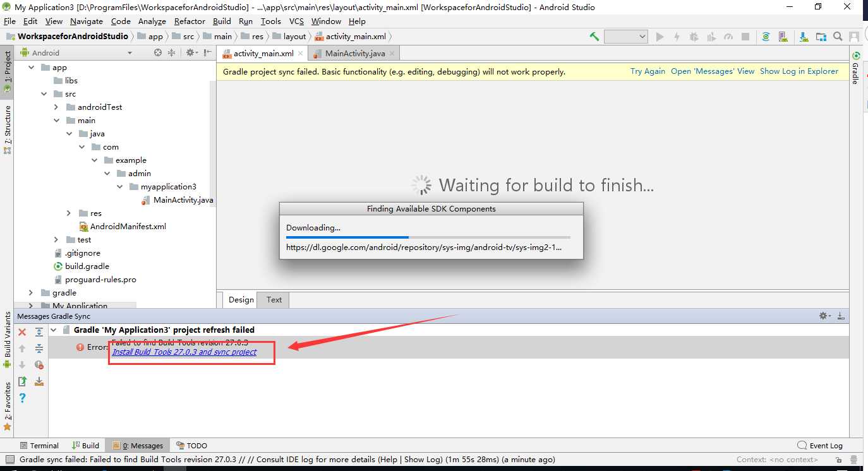The height and width of the screenshot is (471, 868).
Task: Open the File menu
Action: (9, 21)
